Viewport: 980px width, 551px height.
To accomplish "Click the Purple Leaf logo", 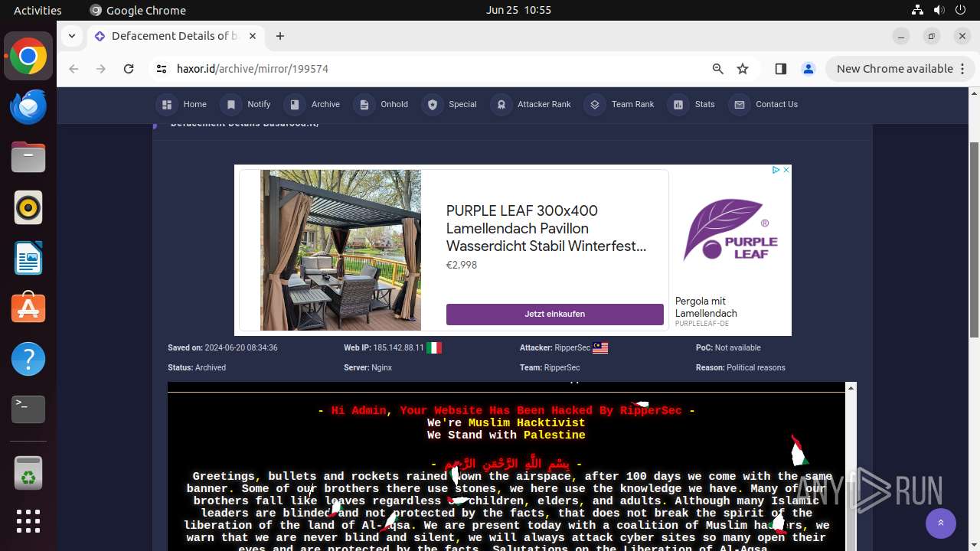I will tap(730, 230).
